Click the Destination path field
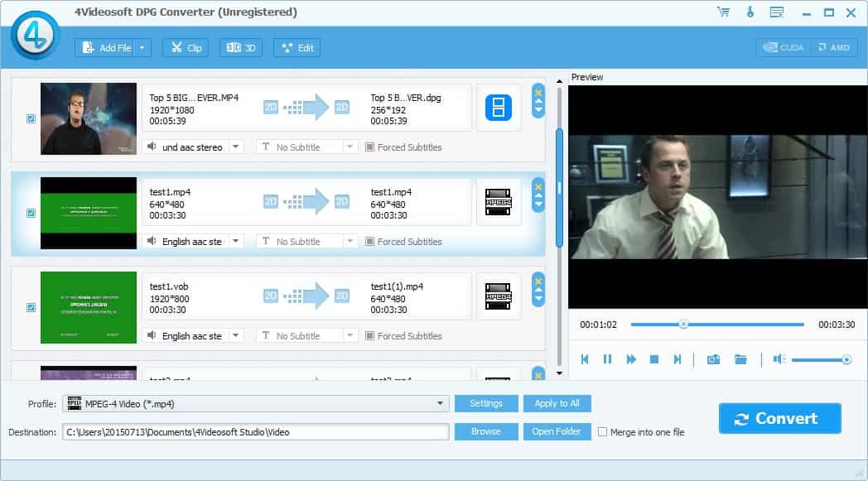Viewport: 868px width, 481px height. [255, 431]
